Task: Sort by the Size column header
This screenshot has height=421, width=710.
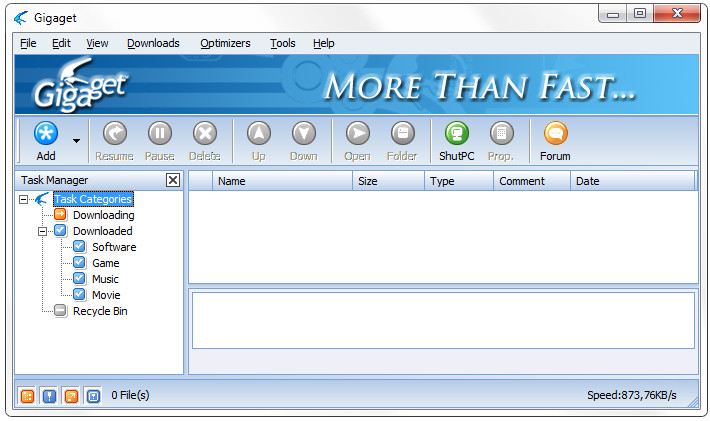Action: (x=389, y=181)
